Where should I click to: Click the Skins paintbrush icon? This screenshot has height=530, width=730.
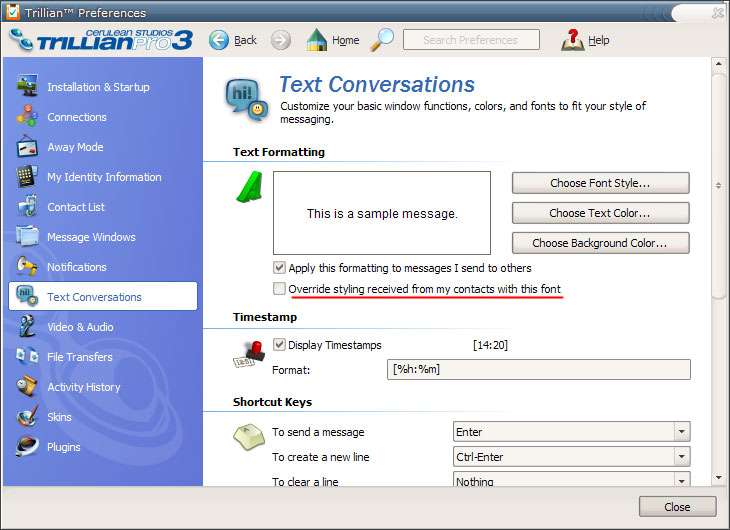[27, 416]
